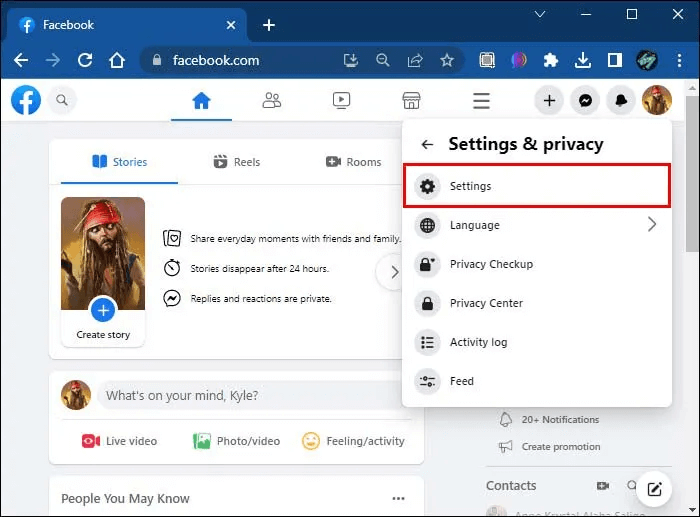The height and width of the screenshot is (517, 700).
Task: Close the Facebook browser tab
Action: pos(231,25)
